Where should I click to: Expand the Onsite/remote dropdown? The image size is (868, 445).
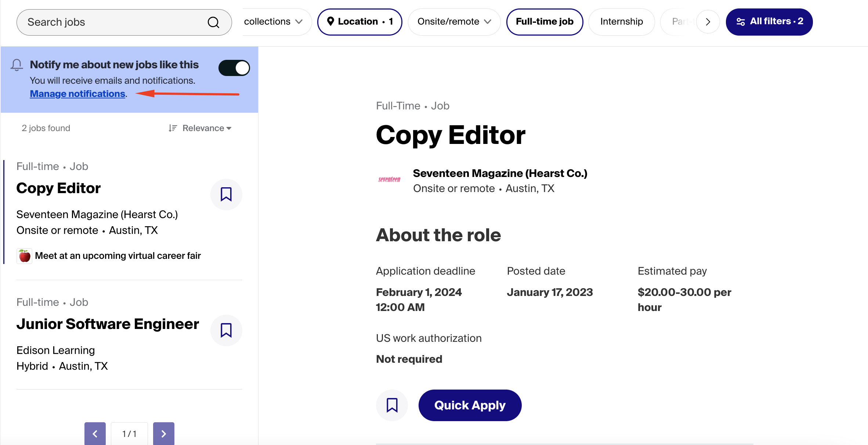point(454,22)
